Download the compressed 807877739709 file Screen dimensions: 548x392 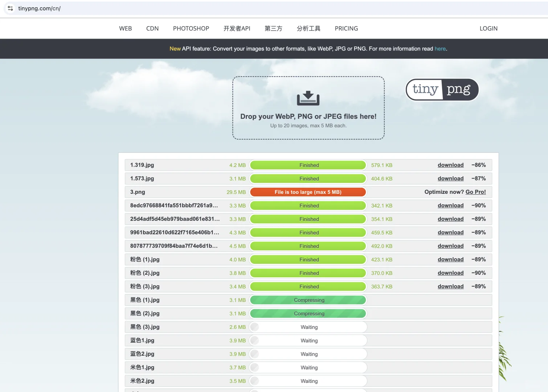[451, 246]
